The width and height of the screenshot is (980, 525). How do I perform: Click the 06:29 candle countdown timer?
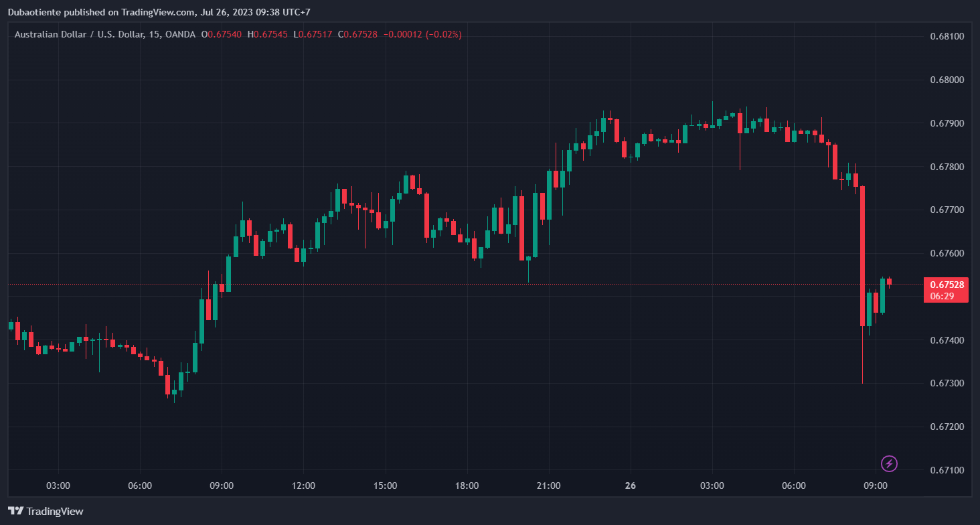[x=942, y=296]
